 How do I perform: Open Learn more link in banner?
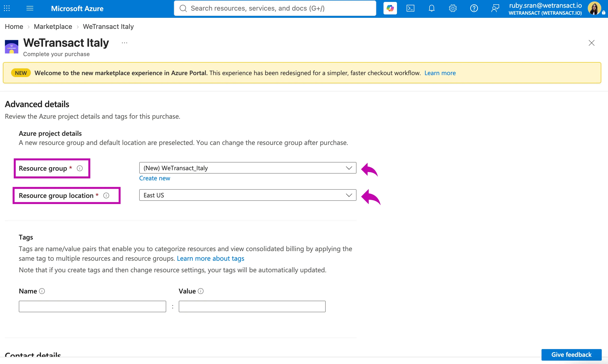pyautogui.click(x=440, y=73)
